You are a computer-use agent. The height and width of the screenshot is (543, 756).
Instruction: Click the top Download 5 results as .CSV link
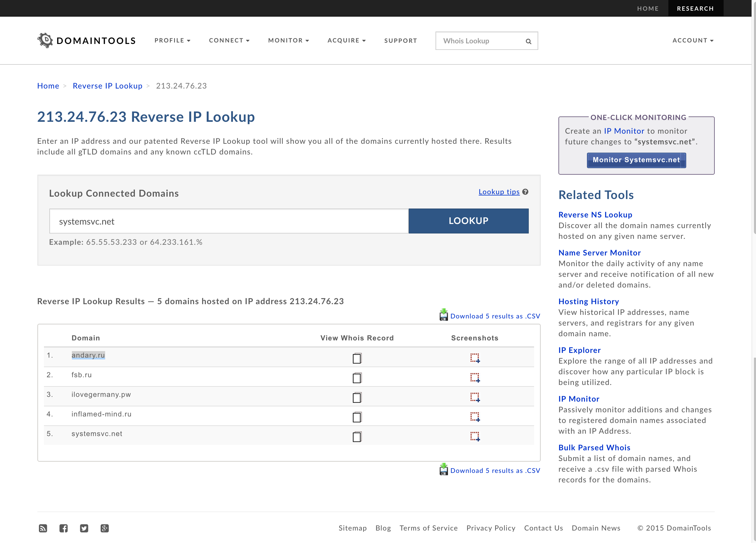pyautogui.click(x=495, y=316)
